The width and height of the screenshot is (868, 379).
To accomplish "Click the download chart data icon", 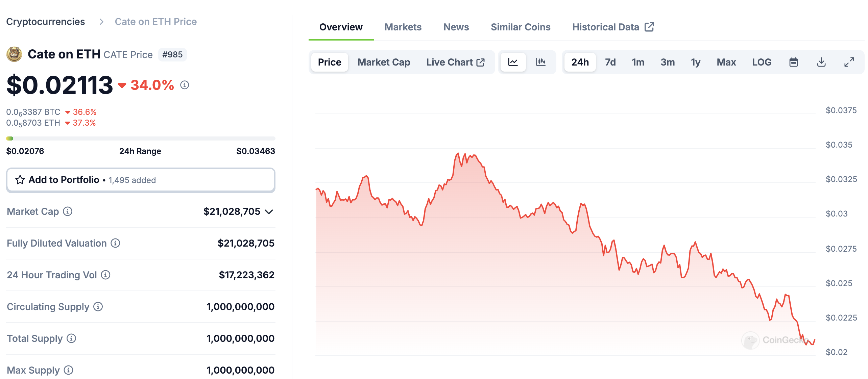I will coord(821,62).
